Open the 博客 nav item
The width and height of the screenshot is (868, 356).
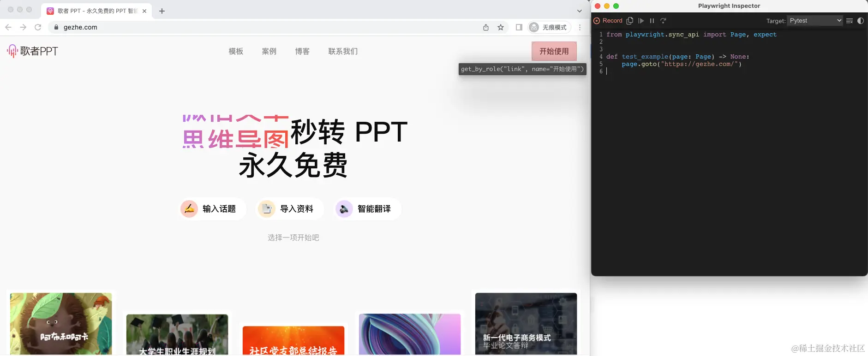(302, 51)
